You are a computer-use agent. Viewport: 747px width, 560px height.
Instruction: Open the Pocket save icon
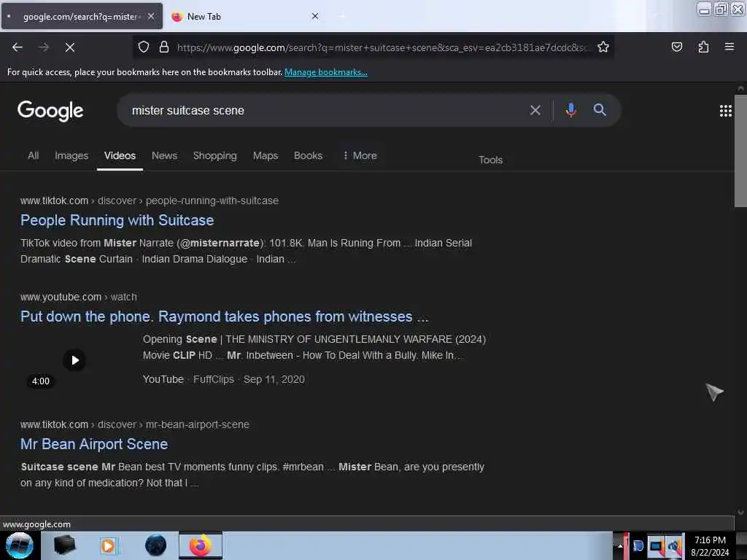tap(676, 47)
